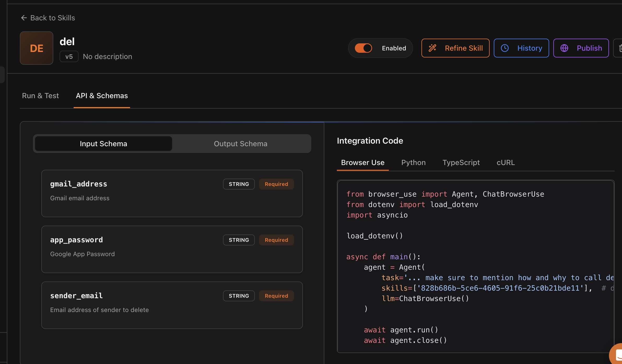This screenshot has width=622, height=364.
Task: Click the DE skill avatar icon
Action: tap(37, 48)
